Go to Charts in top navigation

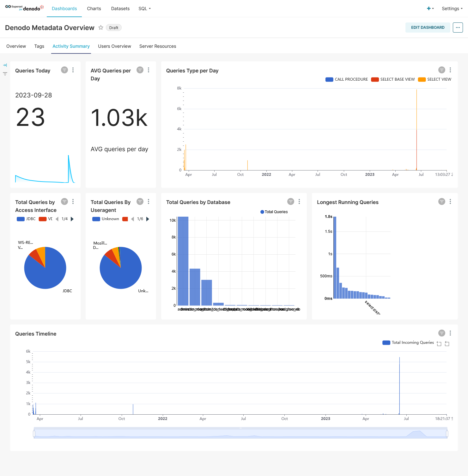click(94, 9)
